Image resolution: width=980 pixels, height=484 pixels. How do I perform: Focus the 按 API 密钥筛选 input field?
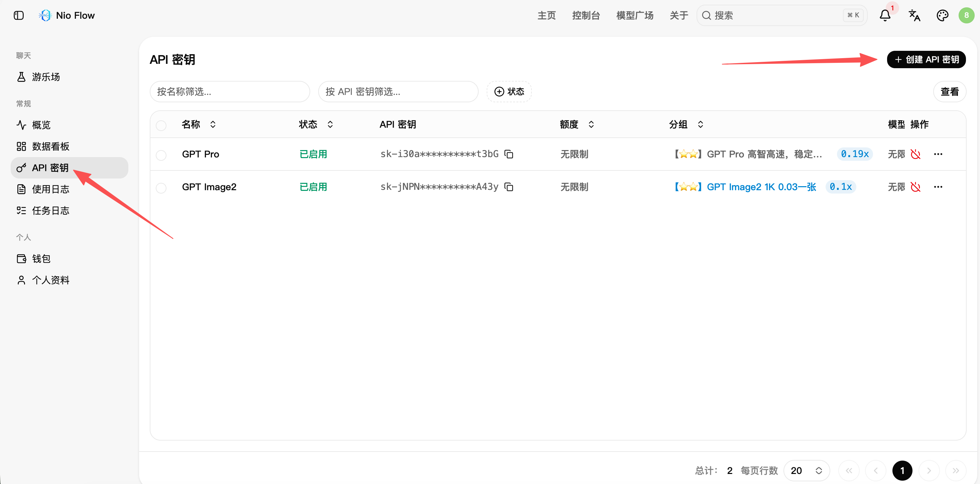398,92
